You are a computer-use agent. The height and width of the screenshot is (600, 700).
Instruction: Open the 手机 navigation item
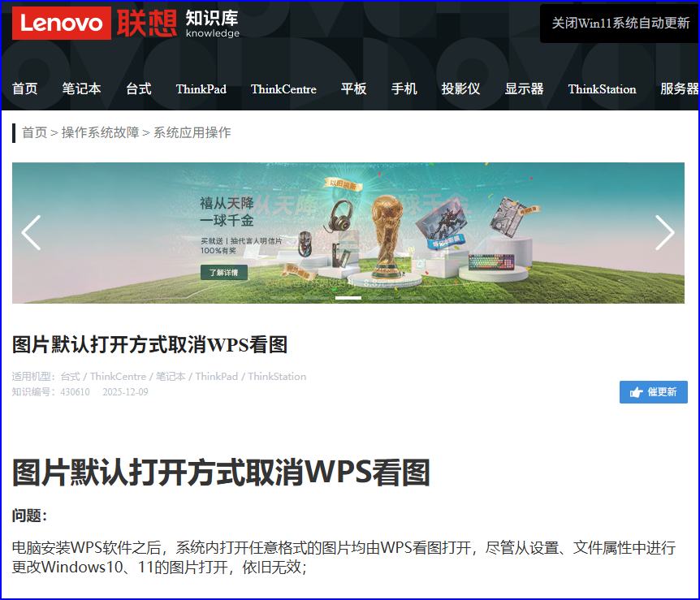pos(404,88)
